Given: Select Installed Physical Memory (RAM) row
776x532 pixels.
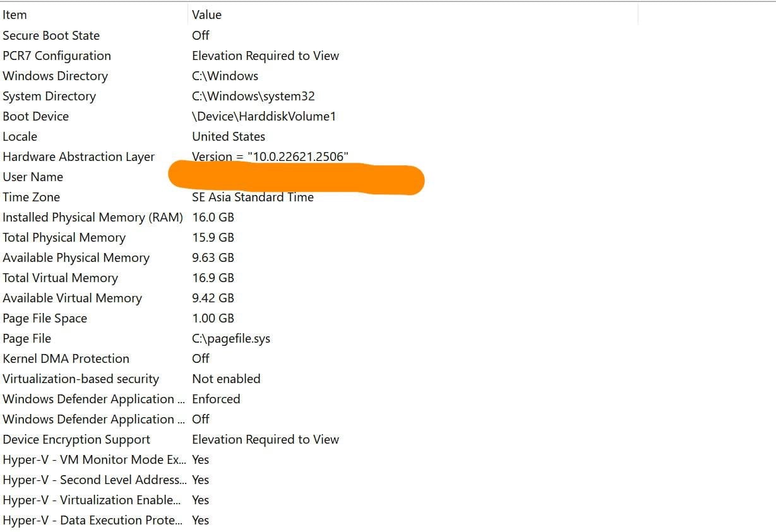Looking at the screenshot, I should pyautogui.click(x=93, y=217).
